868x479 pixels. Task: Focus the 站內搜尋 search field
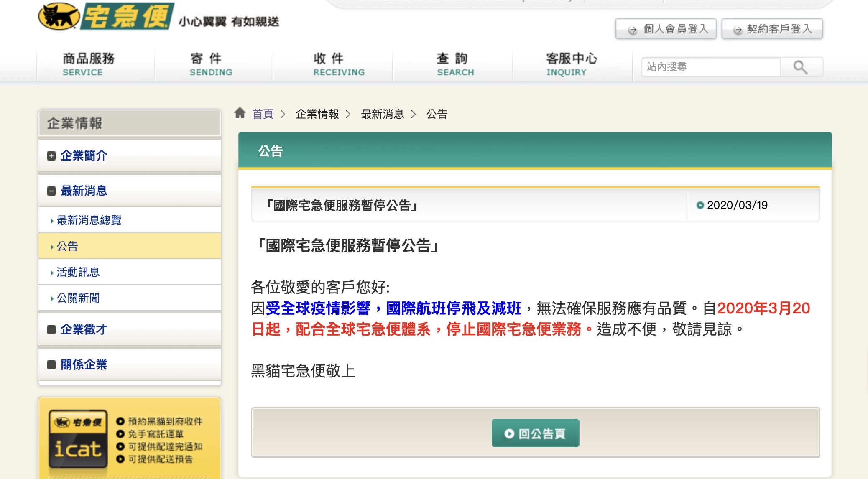pos(711,67)
